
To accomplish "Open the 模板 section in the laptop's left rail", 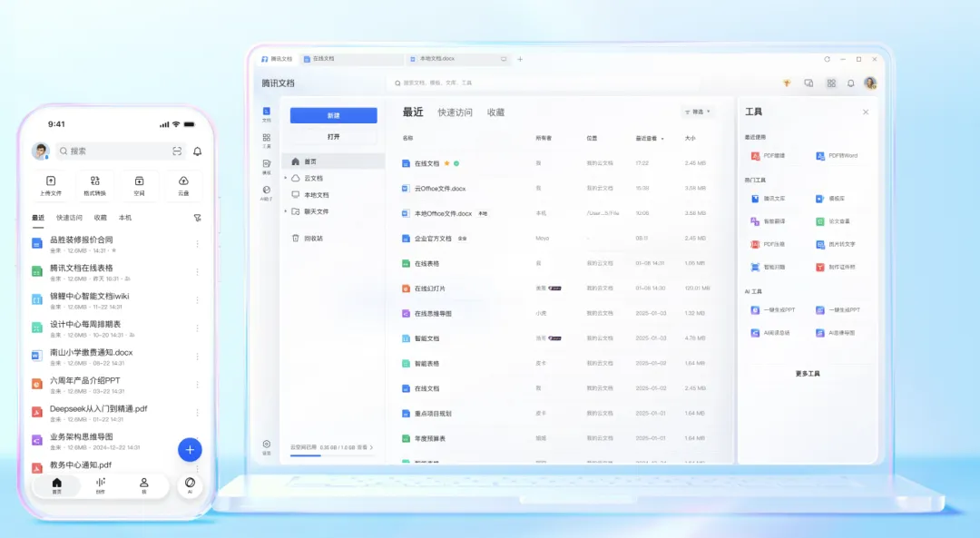I will click(266, 167).
